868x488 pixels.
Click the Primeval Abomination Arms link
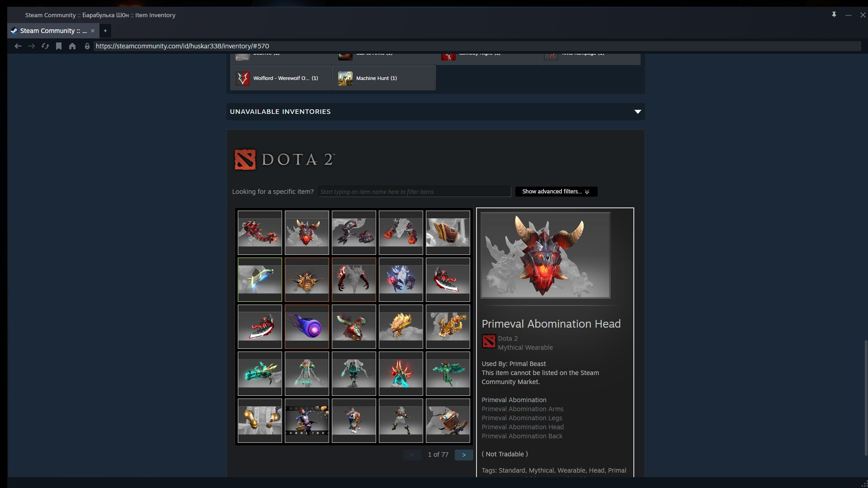pyautogui.click(x=522, y=409)
